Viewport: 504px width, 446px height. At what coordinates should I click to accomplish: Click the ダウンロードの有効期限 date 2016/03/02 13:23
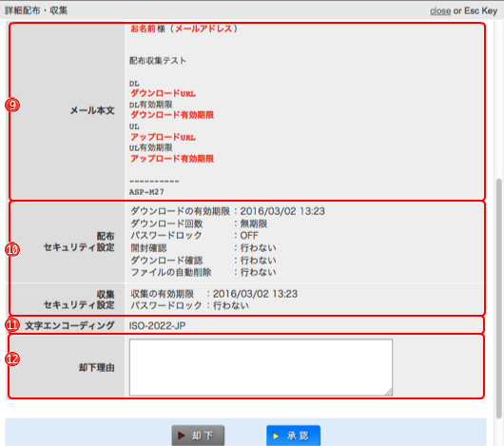coord(282,211)
